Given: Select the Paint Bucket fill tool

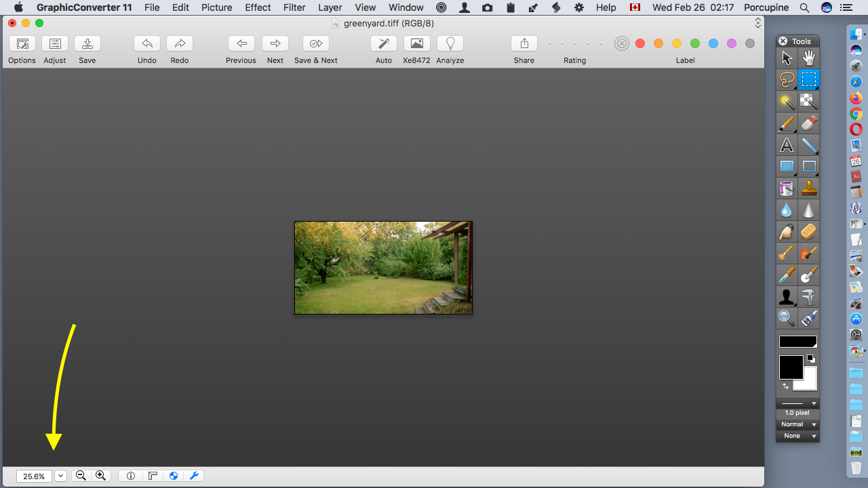Looking at the screenshot, I should tap(787, 188).
